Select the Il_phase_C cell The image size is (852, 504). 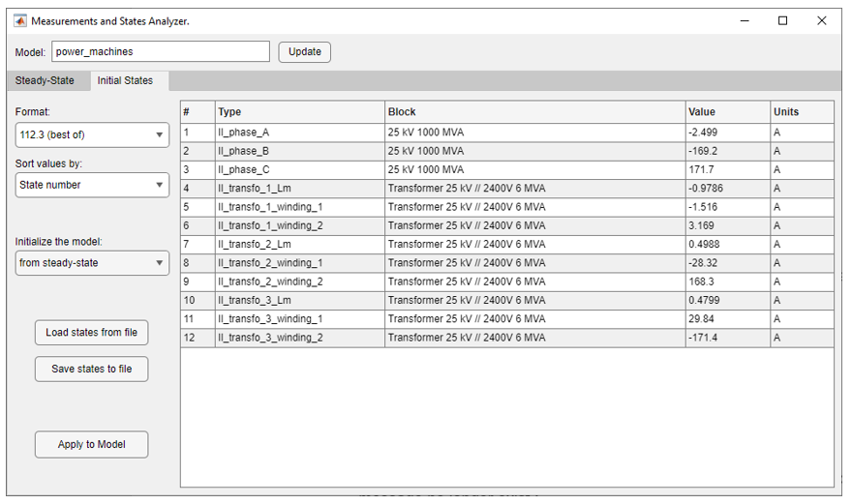300,169
